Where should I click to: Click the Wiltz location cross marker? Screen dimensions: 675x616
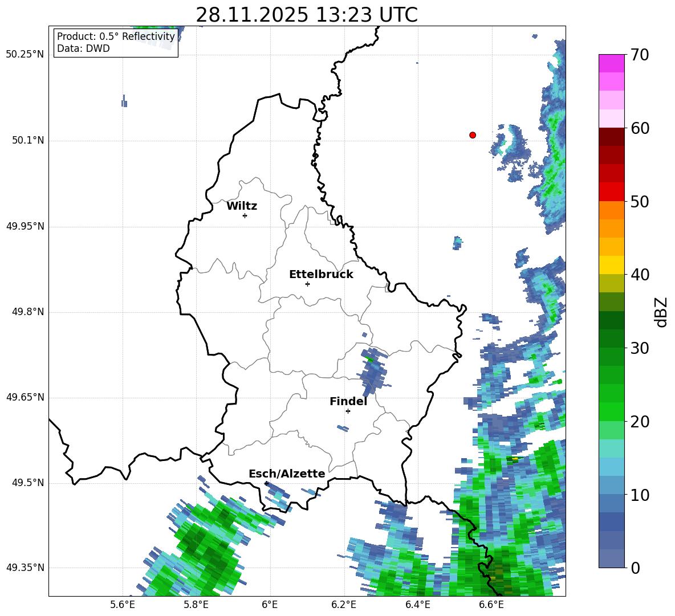point(245,215)
